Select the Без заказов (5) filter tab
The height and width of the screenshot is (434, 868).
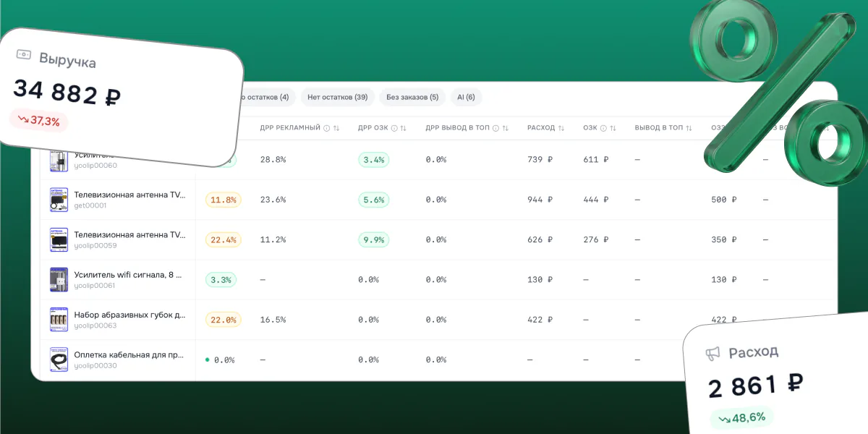(x=412, y=97)
